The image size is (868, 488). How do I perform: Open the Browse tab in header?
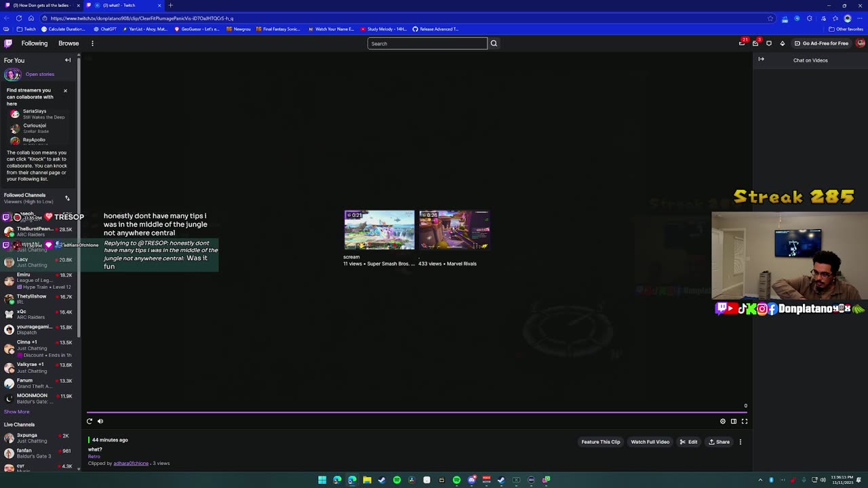pyautogui.click(x=68, y=43)
